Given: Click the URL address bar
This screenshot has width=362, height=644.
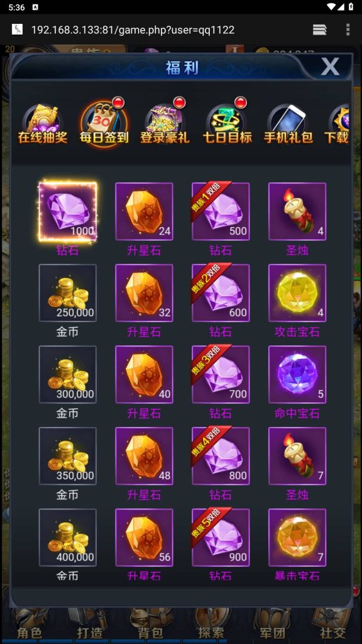Looking at the screenshot, I should point(133,30).
